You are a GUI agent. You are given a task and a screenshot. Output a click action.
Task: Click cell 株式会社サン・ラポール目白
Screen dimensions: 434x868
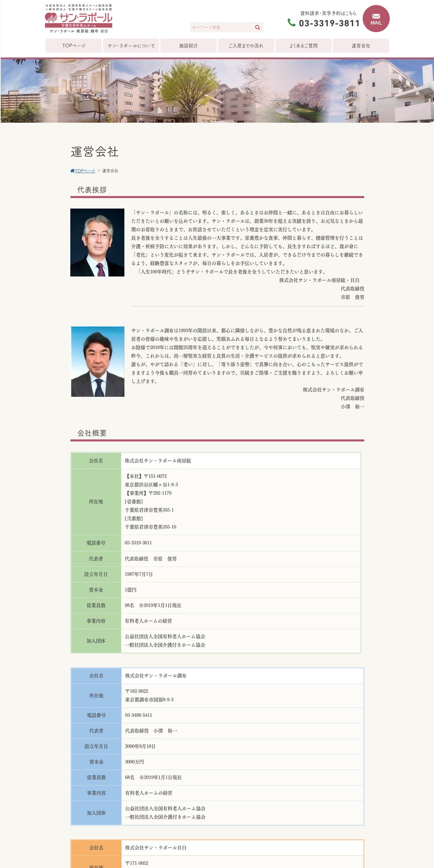[x=242, y=848]
